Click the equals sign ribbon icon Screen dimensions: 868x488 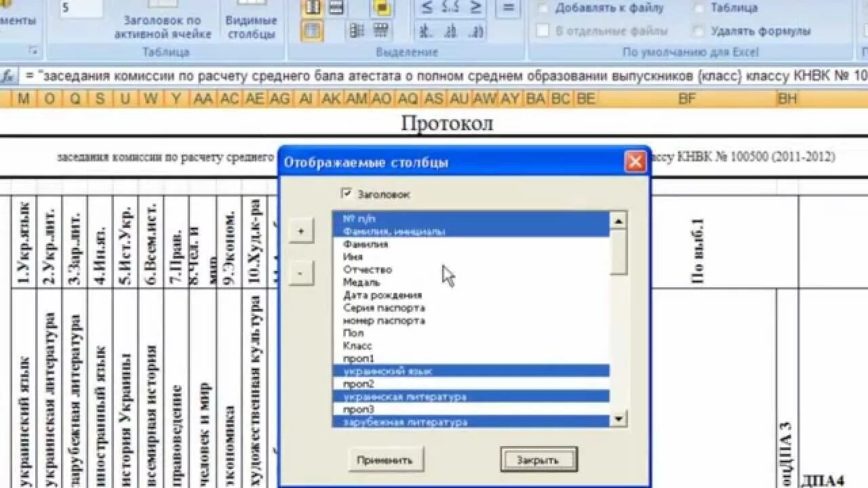pyautogui.click(x=508, y=7)
